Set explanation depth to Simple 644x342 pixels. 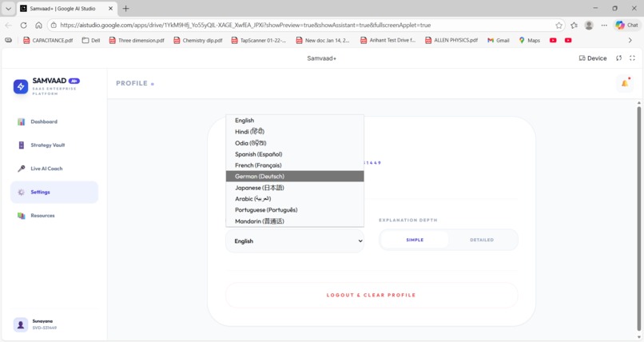click(x=415, y=240)
